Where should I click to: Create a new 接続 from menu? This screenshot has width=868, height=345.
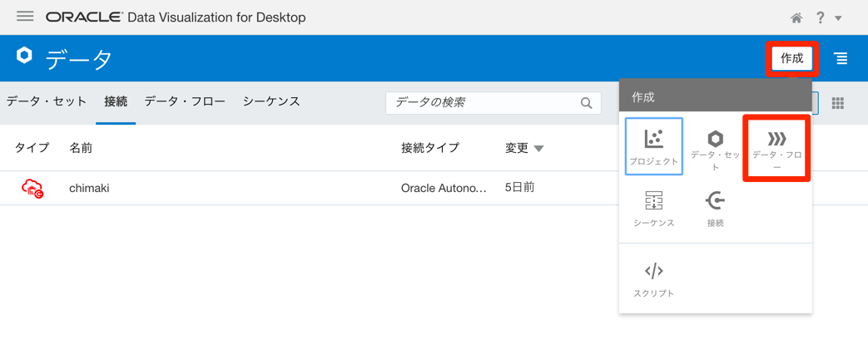click(x=715, y=209)
